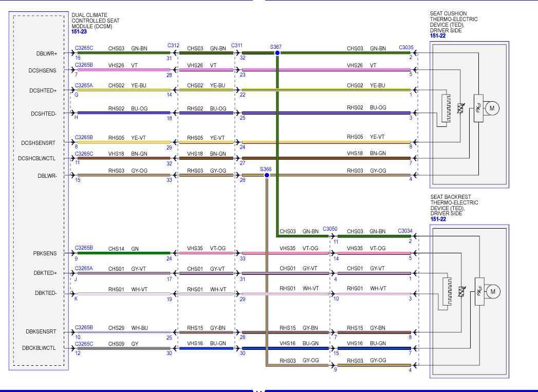
Task: Click the Dual Climate Controlled Seat Module title
Action: tap(96, 21)
